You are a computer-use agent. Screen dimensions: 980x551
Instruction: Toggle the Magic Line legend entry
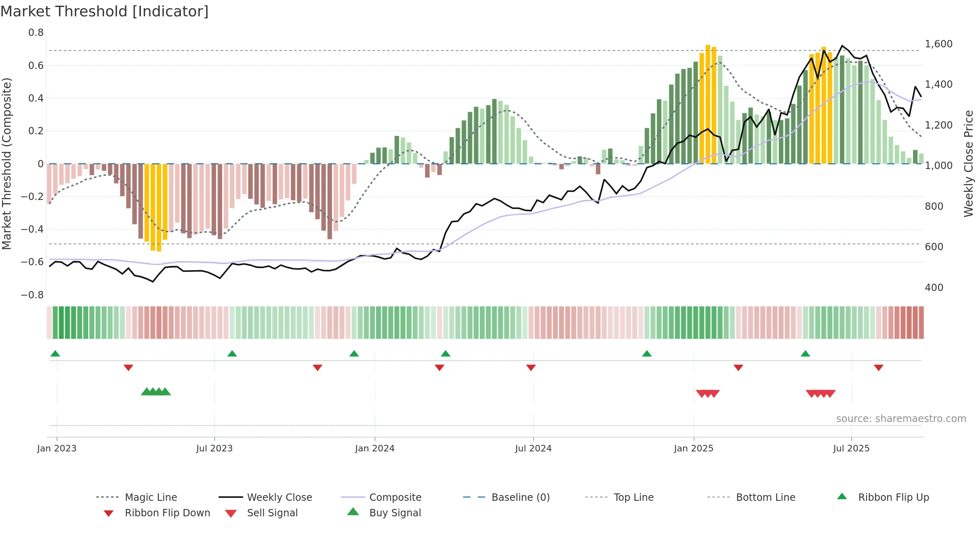click(137, 497)
